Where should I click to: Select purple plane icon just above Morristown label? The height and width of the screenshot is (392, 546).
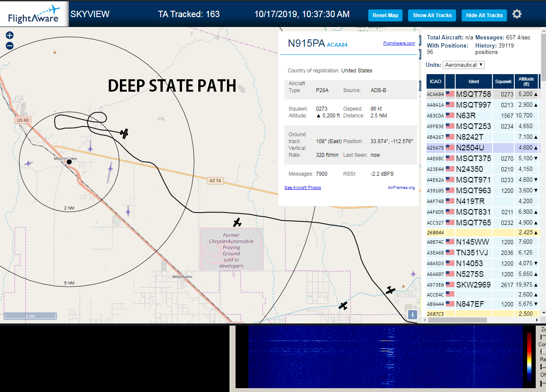pos(90,148)
